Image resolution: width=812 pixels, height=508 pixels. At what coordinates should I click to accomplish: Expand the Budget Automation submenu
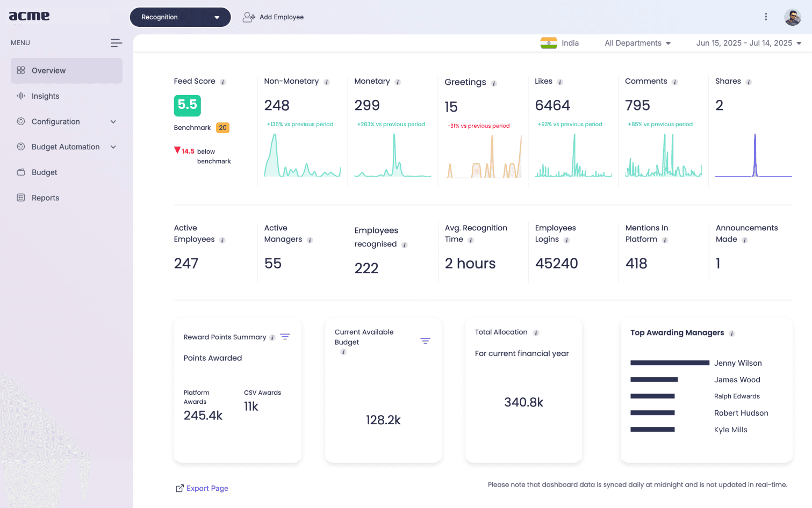67,147
